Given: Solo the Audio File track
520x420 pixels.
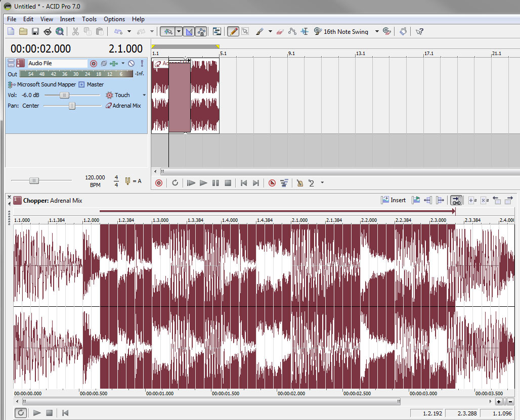Looking at the screenshot, I should pyautogui.click(x=142, y=63).
